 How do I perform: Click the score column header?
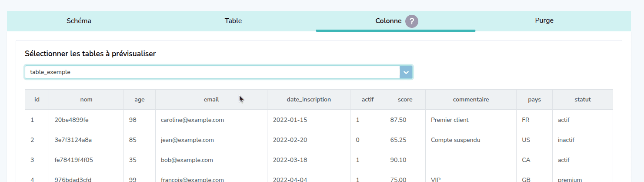[x=405, y=100]
